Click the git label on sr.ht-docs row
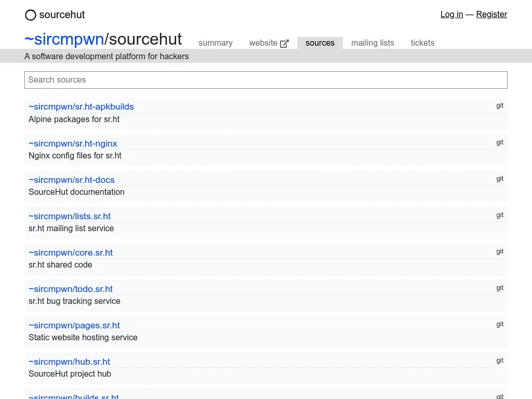532x399 pixels. (500, 179)
